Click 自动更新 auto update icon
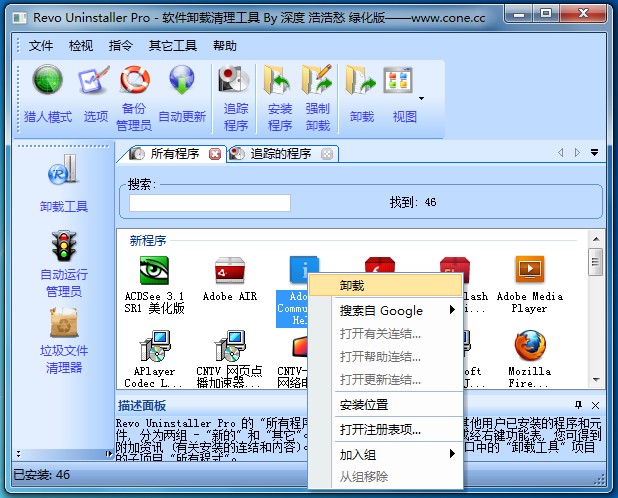 (x=182, y=80)
